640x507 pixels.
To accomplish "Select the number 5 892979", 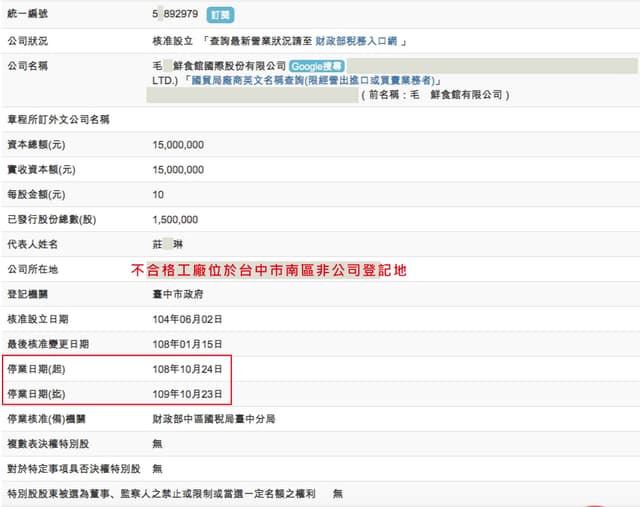I will click(x=175, y=14).
